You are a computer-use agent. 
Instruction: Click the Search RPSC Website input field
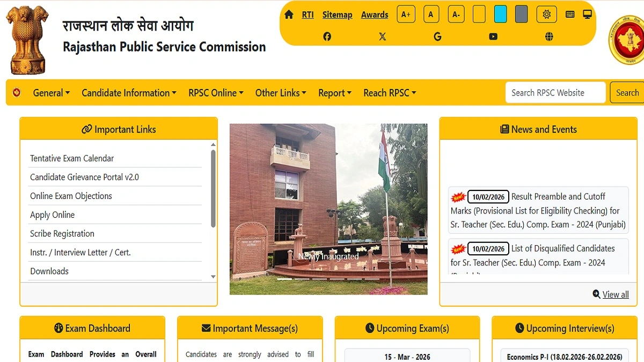coord(555,92)
